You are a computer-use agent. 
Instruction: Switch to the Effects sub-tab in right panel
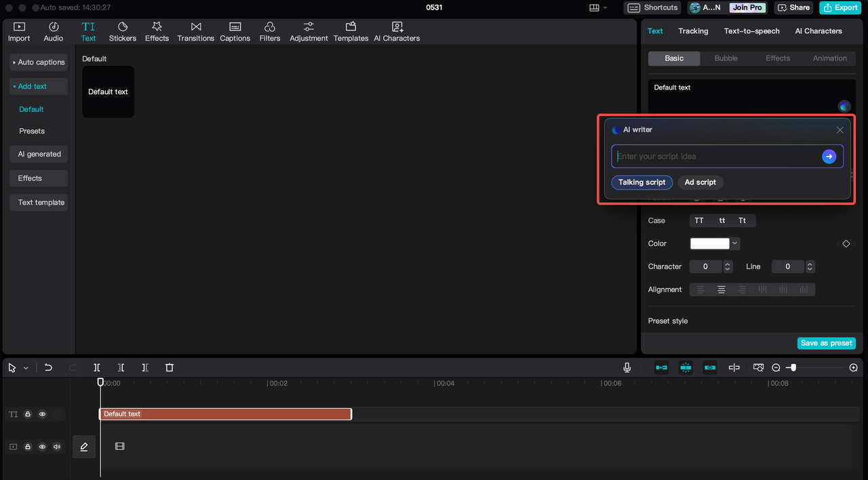click(778, 58)
